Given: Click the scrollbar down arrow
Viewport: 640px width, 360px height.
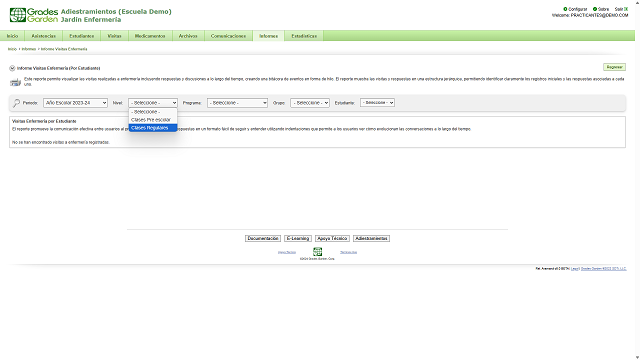Looking at the screenshot, I should click(x=637, y=358).
